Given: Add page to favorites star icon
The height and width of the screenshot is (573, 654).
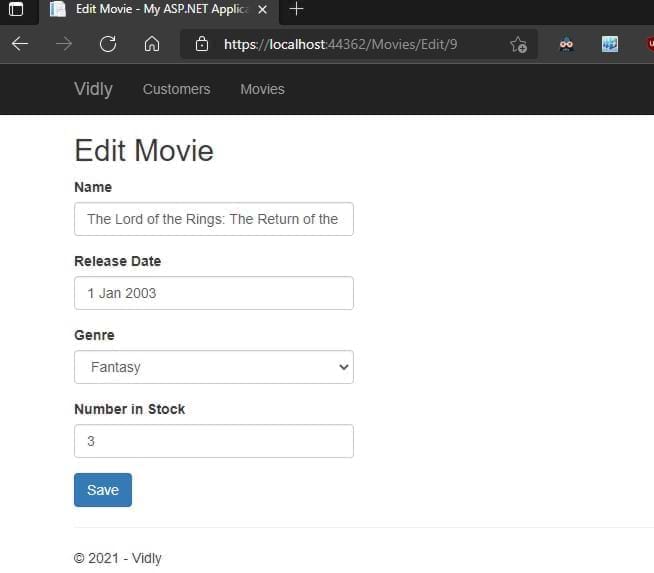Looking at the screenshot, I should pos(518,44).
